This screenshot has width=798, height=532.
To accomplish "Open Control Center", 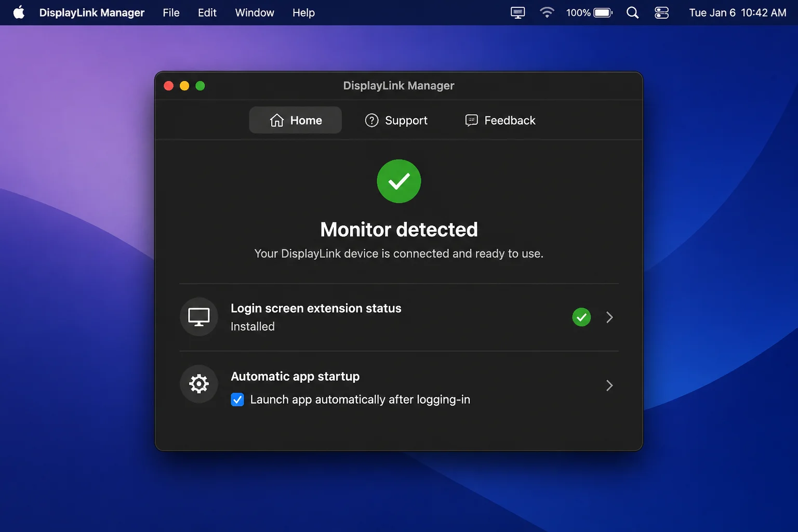I will pyautogui.click(x=661, y=12).
